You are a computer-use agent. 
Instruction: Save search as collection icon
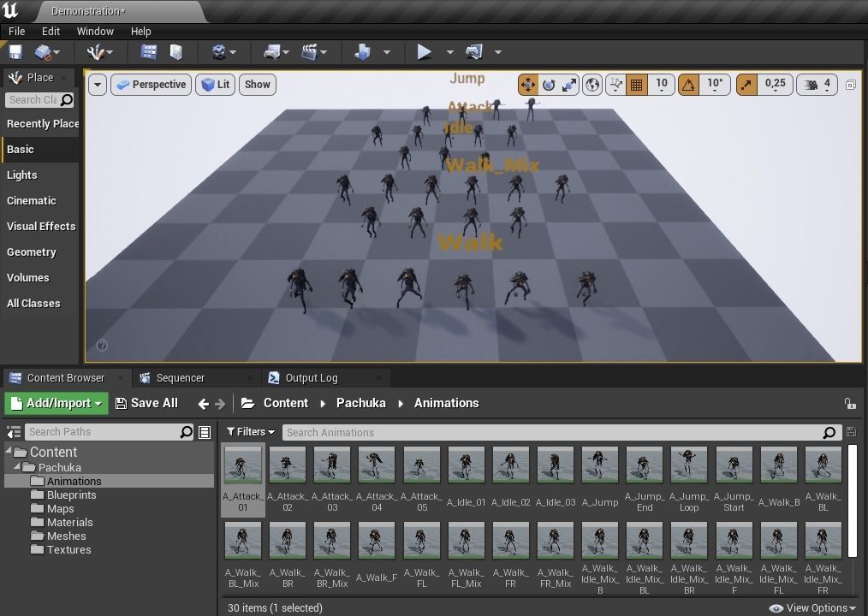pos(852,432)
